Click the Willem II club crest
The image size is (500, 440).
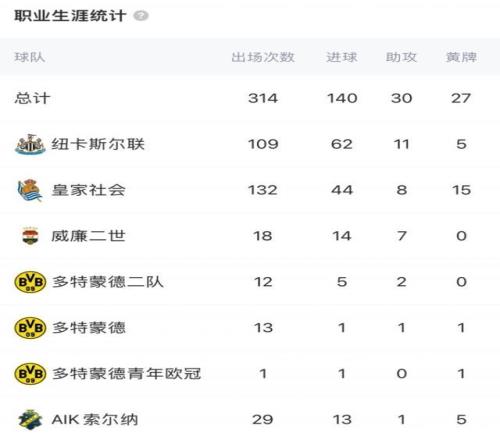click(30, 236)
